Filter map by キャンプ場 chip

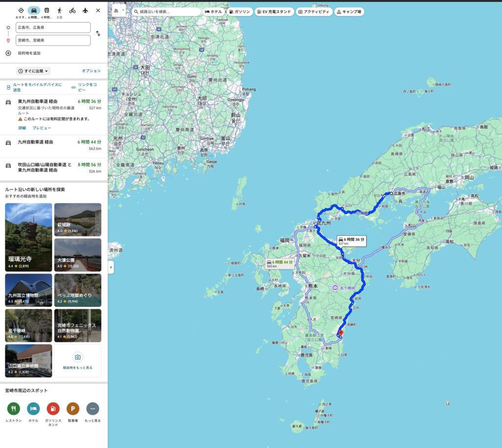(x=349, y=12)
